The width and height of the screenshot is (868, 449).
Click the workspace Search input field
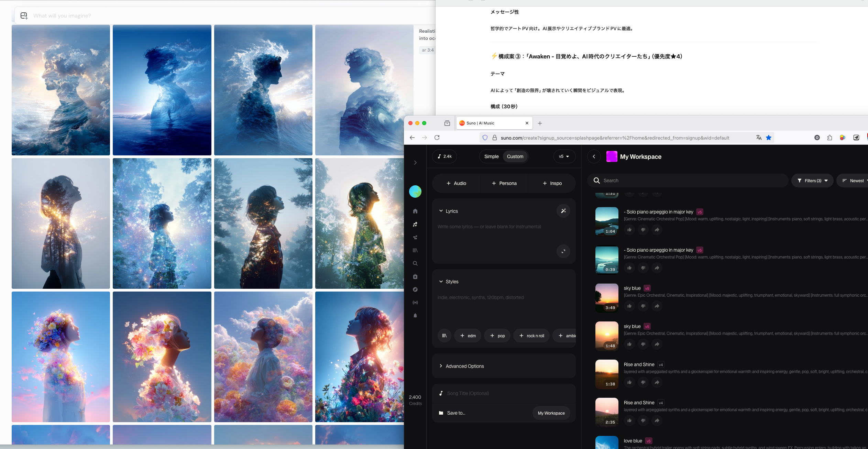click(691, 180)
